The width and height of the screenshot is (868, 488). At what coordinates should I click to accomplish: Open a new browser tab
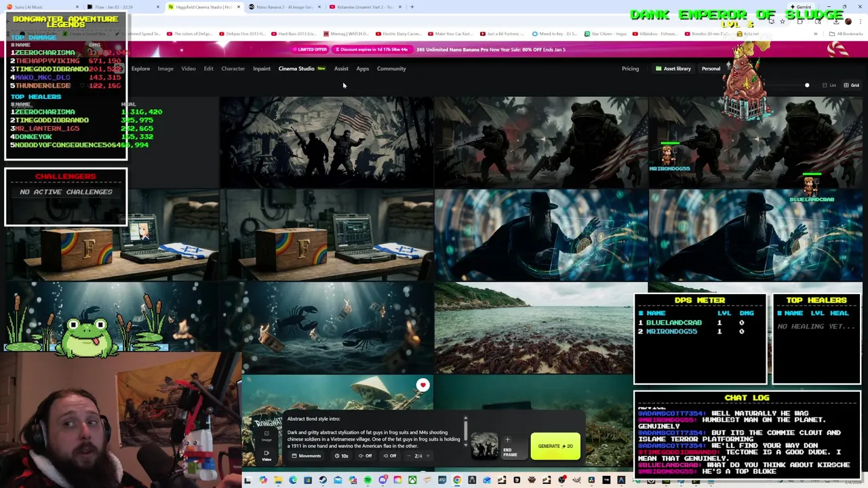point(412,7)
